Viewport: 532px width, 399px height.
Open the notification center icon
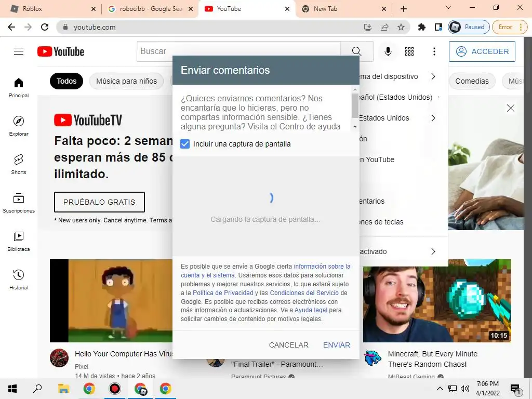515,389
